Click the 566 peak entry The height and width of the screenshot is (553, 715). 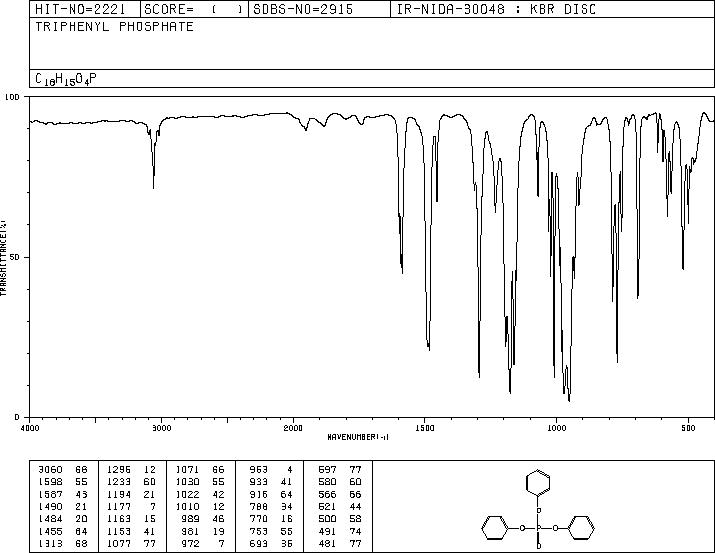[x=340, y=494]
